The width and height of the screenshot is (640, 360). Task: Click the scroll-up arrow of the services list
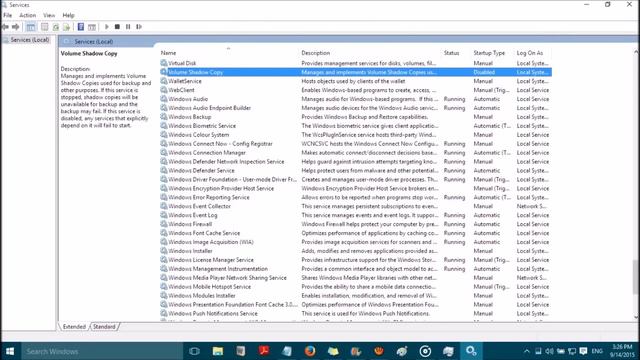636,52
